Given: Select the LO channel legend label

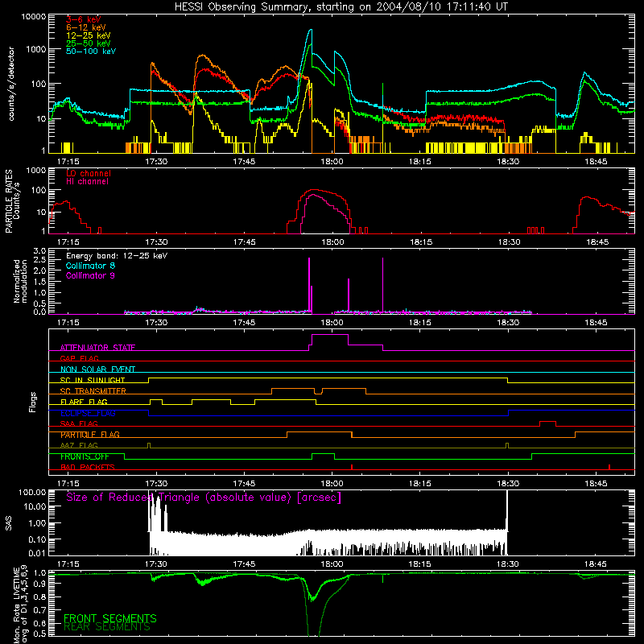Looking at the screenshot, I should point(89,173).
